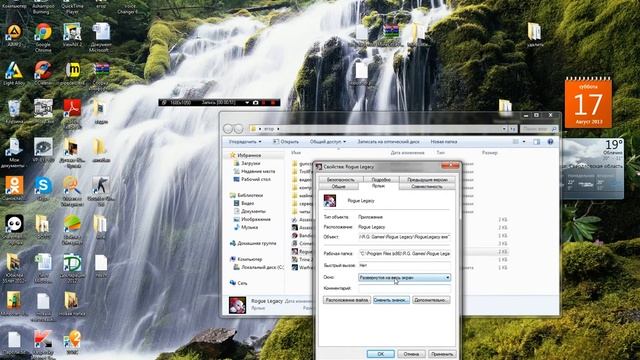
Task: Switch to the Общие tab
Action: [339, 187]
